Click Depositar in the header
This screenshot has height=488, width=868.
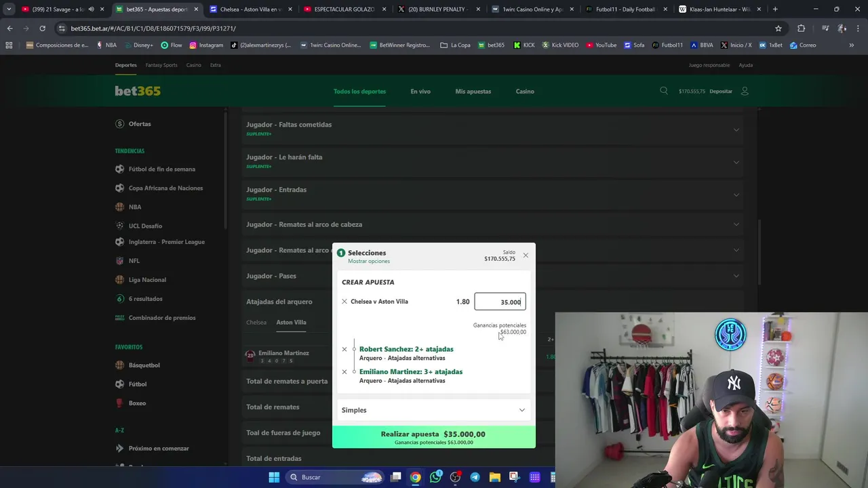point(721,91)
